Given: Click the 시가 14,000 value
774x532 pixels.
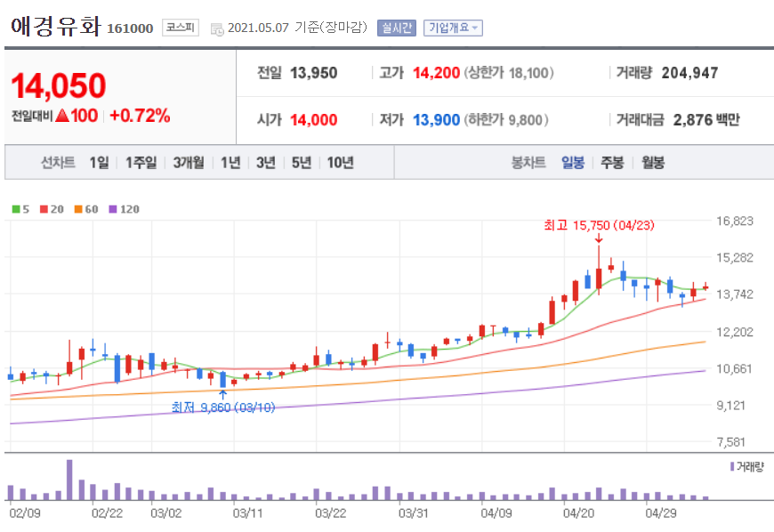Looking at the screenshot, I should coord(313,120).
